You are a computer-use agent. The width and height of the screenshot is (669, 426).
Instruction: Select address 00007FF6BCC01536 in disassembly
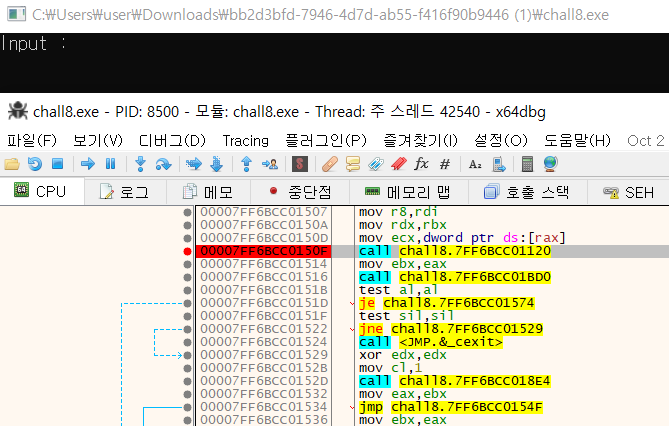click(x=264, y=420)
